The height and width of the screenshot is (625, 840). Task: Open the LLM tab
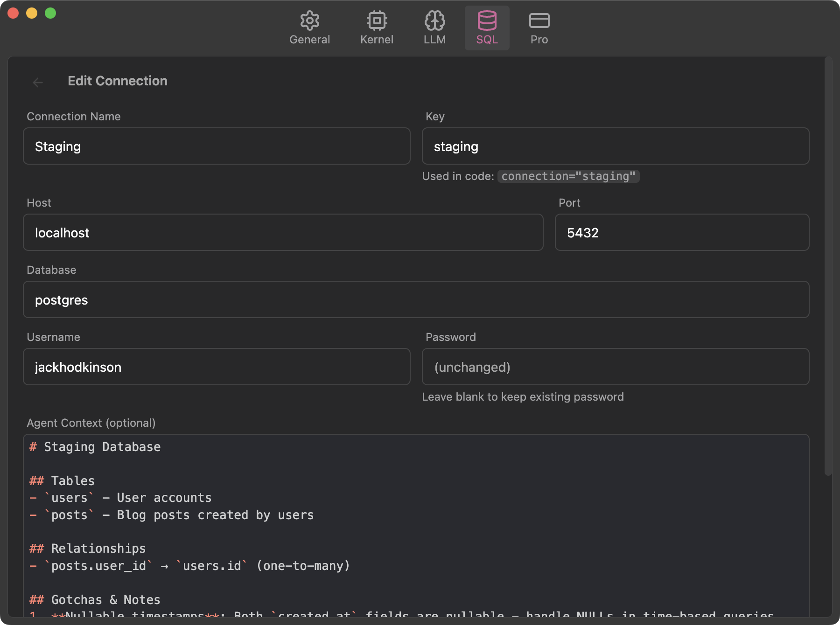(x=434, y=28)
